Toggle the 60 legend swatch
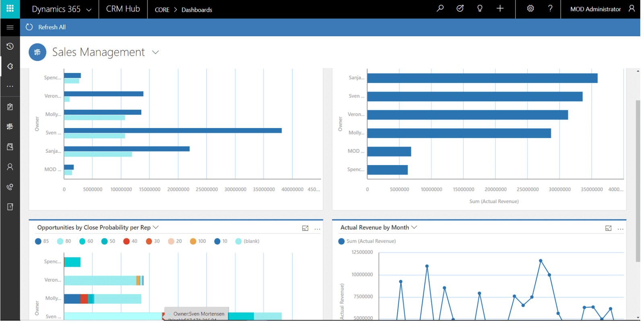Viewport: 644px width, 324px height. (x=83, y=241)
